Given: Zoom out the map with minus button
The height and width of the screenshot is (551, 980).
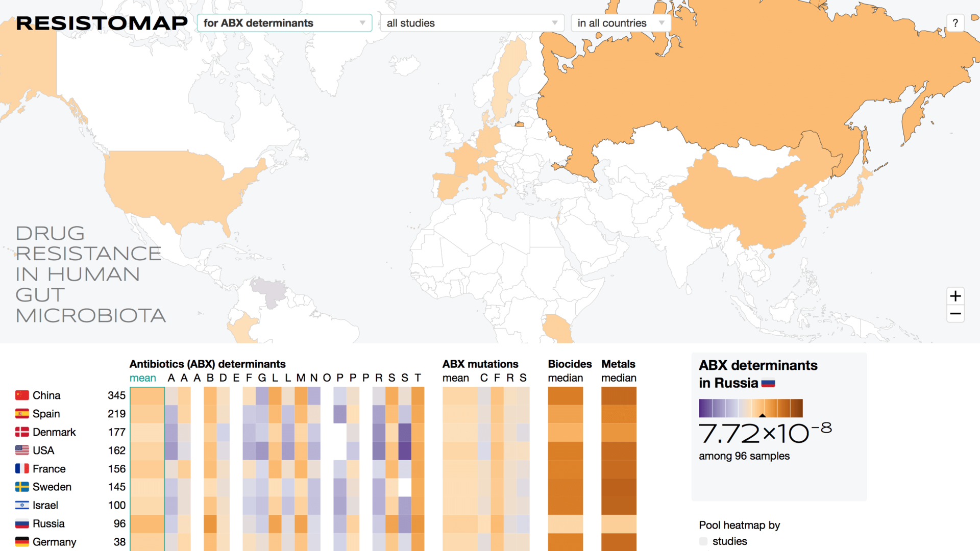Looking at the screenshot, I should point(955,314).
